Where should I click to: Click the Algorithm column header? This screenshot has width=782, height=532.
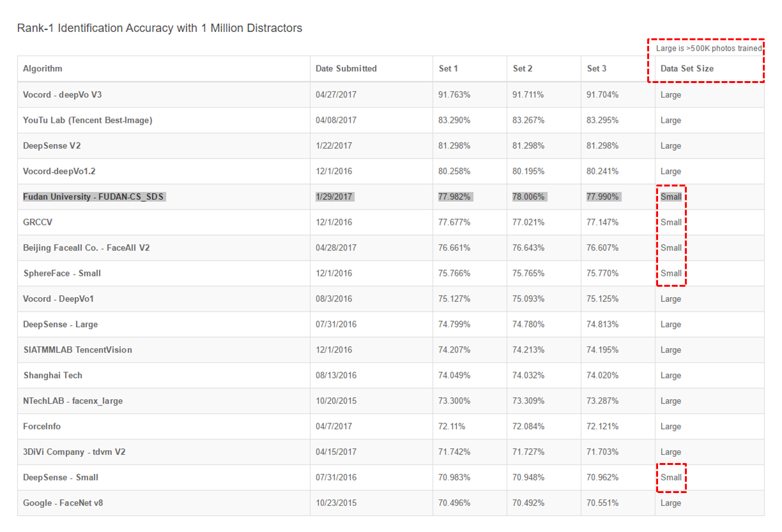click(43, 68)
